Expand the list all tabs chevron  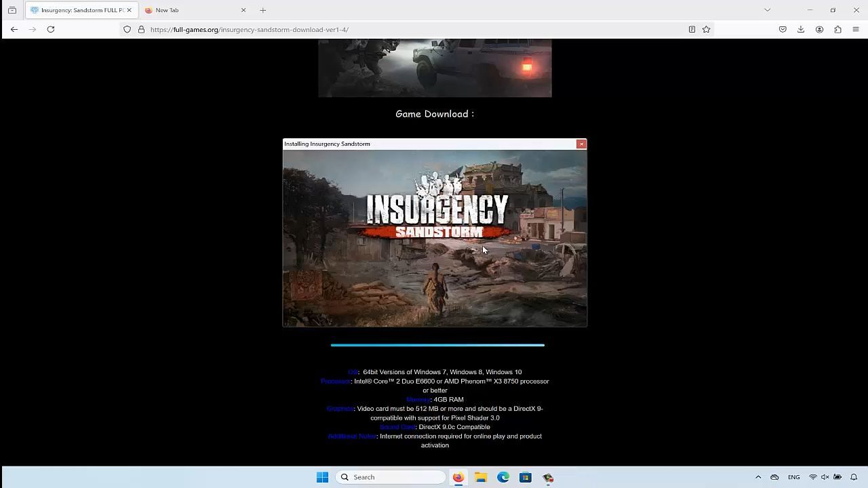pyautogui.click(x=767, y=10)
